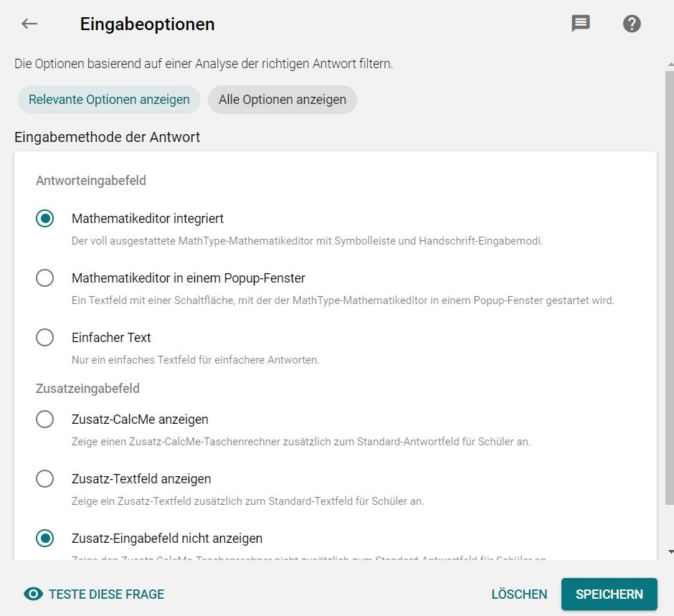
Task: Click the Antworteingabefeld section label
Action: tap(90, 181)
